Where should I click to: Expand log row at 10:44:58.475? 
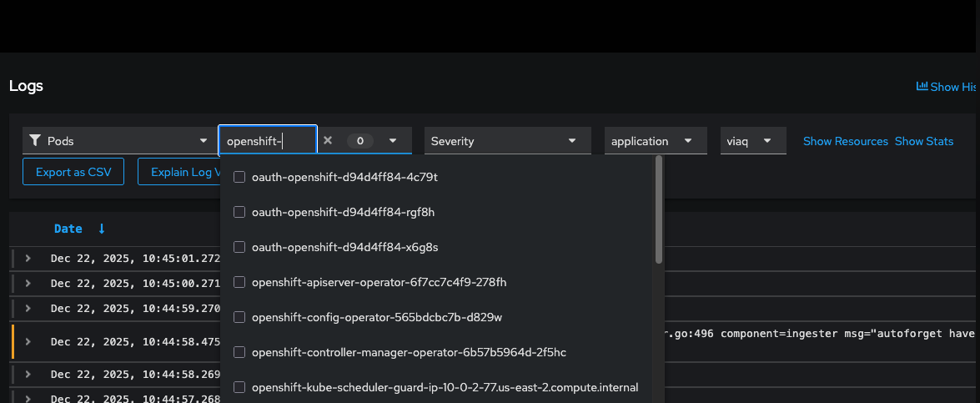point(28,341)
